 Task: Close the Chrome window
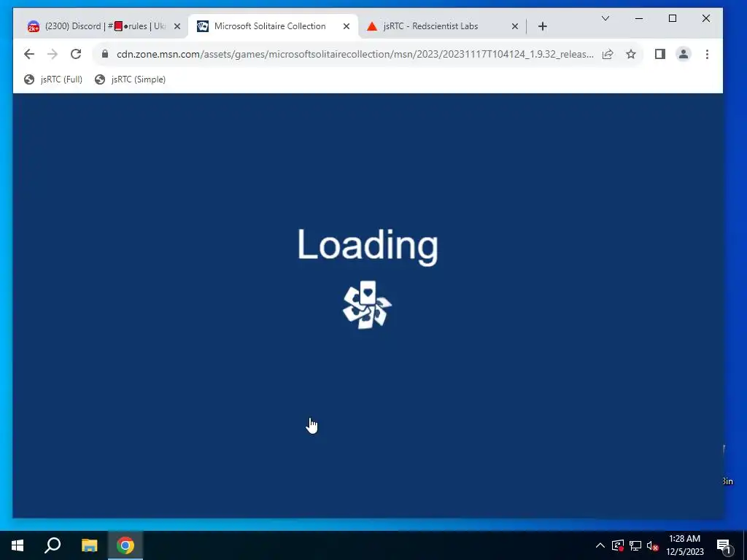coord(706,18)
